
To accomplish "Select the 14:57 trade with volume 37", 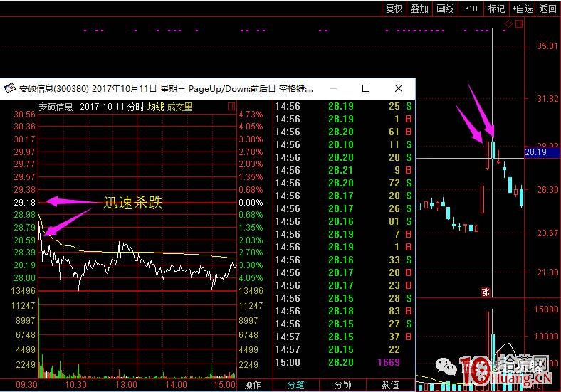I will click(x=344, y=337).
